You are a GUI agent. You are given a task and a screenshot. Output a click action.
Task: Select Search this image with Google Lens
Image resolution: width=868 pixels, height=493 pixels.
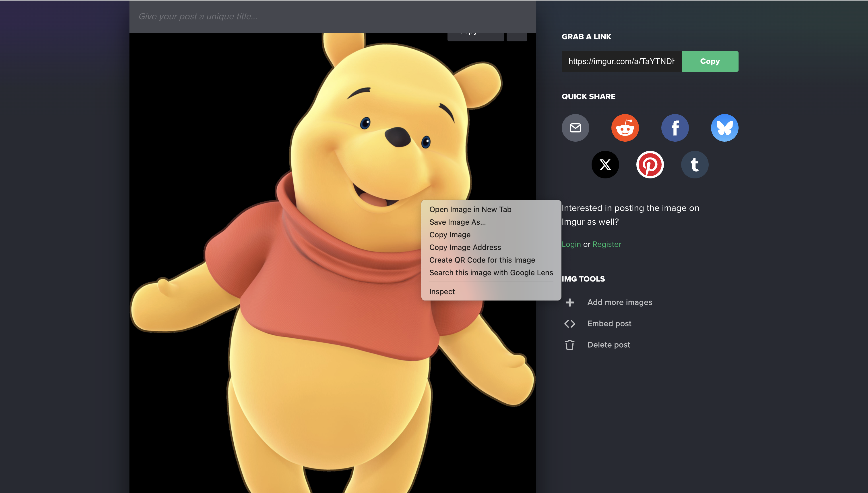click(x=491, y=273)
